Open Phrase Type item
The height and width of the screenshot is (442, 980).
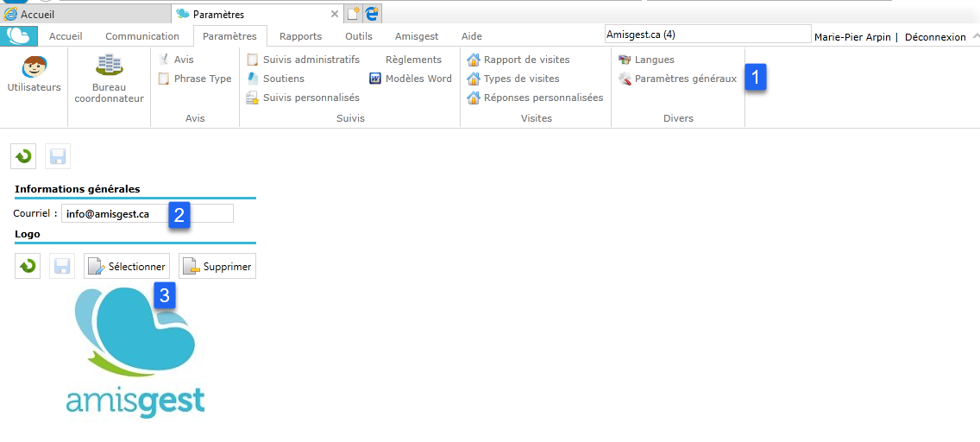(x=194, y=79)
